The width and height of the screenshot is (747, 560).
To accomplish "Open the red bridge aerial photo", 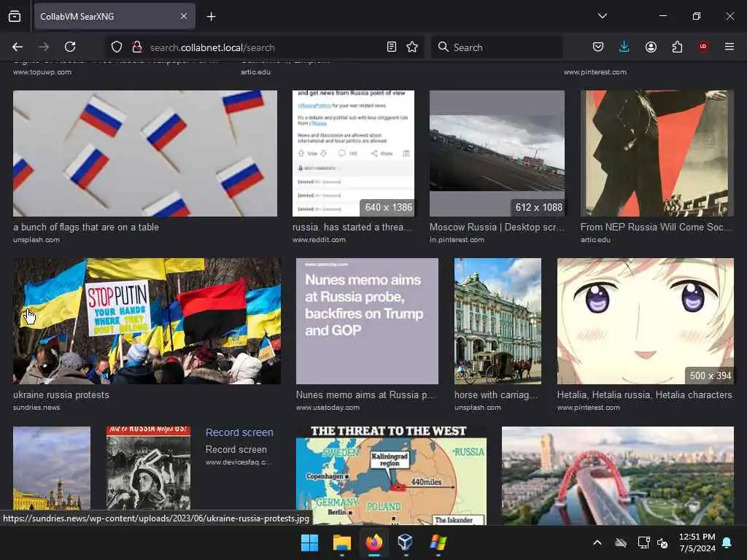I will click(x=618, y=475).
